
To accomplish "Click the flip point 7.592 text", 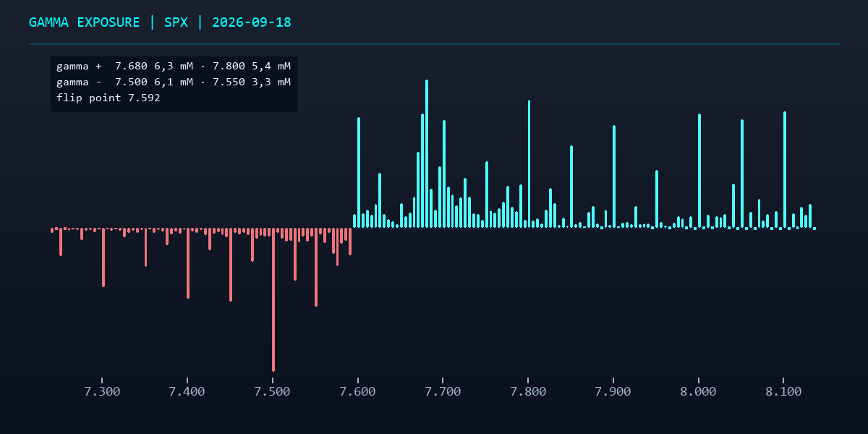I will click(109, 98).
